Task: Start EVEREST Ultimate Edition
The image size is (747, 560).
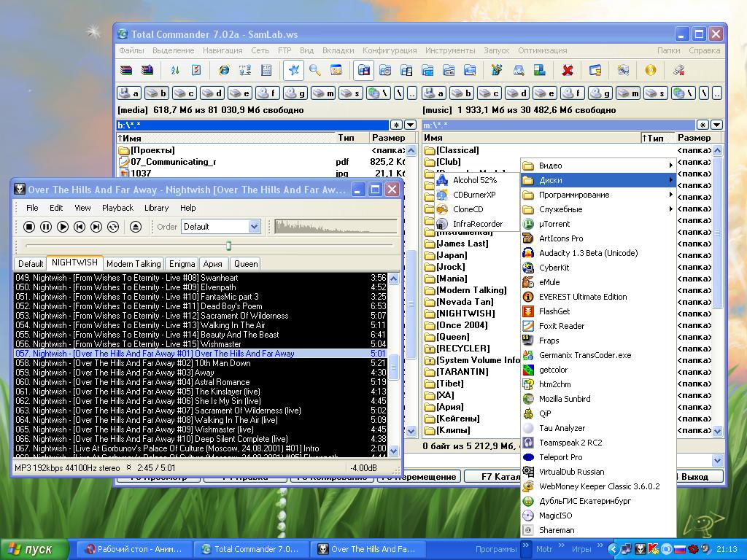Action: tap(598, 297)
